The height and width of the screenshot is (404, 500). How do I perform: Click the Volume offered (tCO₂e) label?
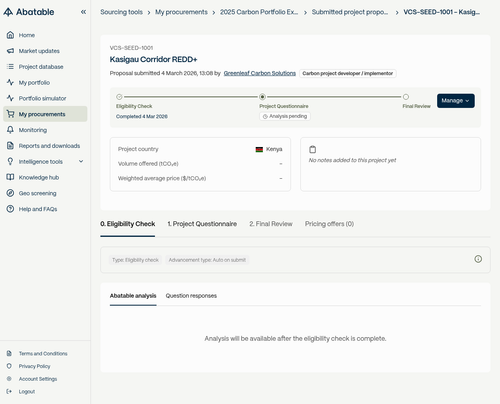pyautogui.click(x=148, y=164)
